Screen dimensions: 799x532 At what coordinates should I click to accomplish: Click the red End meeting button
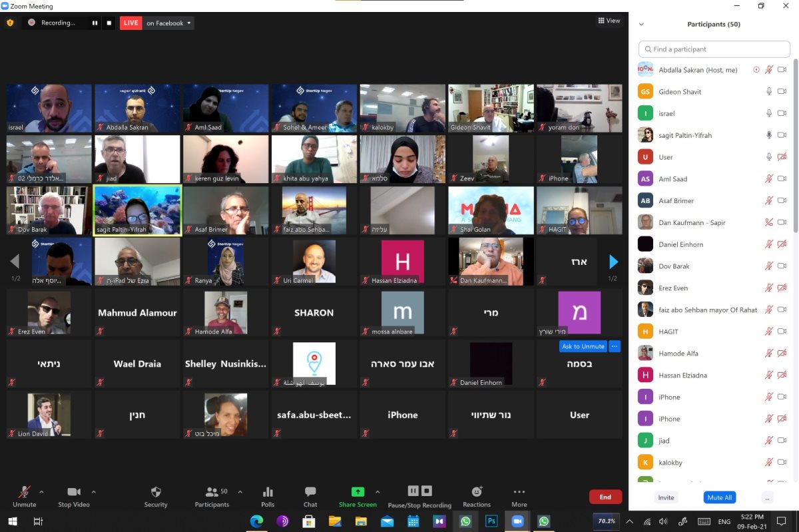pos(605,497)
